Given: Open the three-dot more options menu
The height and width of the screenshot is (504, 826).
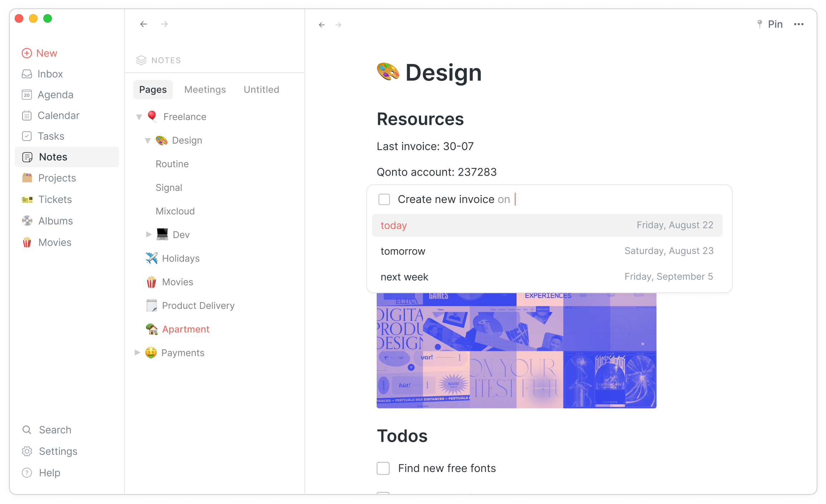Looking at the screenshot, I should point(798,24).
